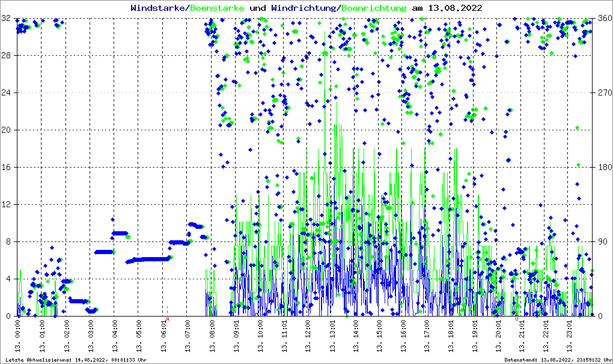Viewport: 613px width, 364px height.
Task: Click the red sunrise marker near 06:01
Action: [x=168, y=319]
